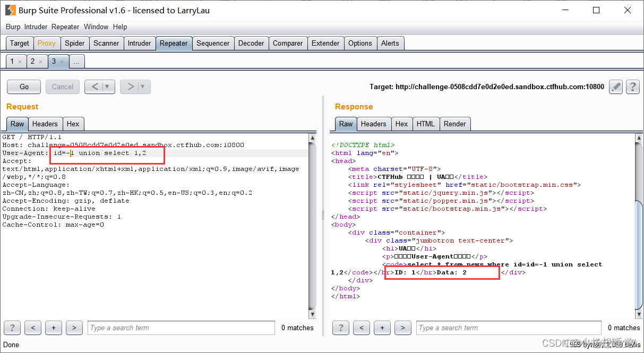
Task: Switch to the Extender tab
Action: pyautogui.click(x=325, y=43)
